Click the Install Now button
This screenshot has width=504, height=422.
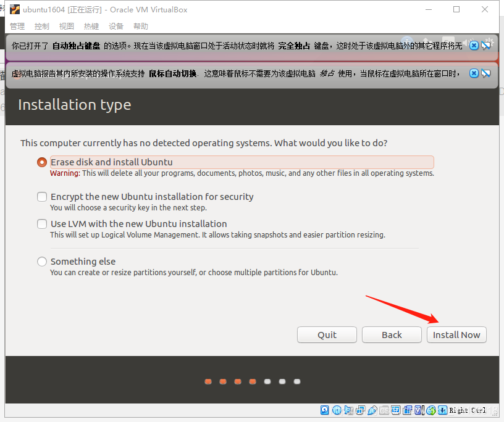[456, 334]
